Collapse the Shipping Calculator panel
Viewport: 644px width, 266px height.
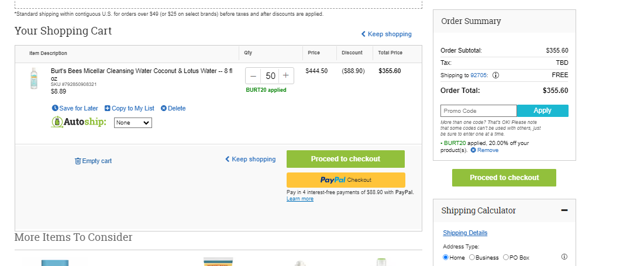tap(564, 210)
